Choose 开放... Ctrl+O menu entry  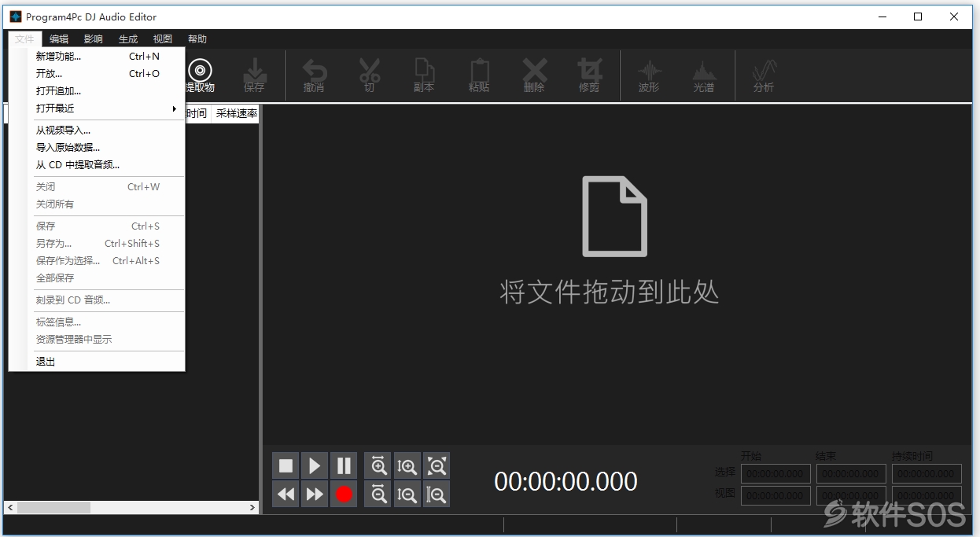tap(97, 74)
